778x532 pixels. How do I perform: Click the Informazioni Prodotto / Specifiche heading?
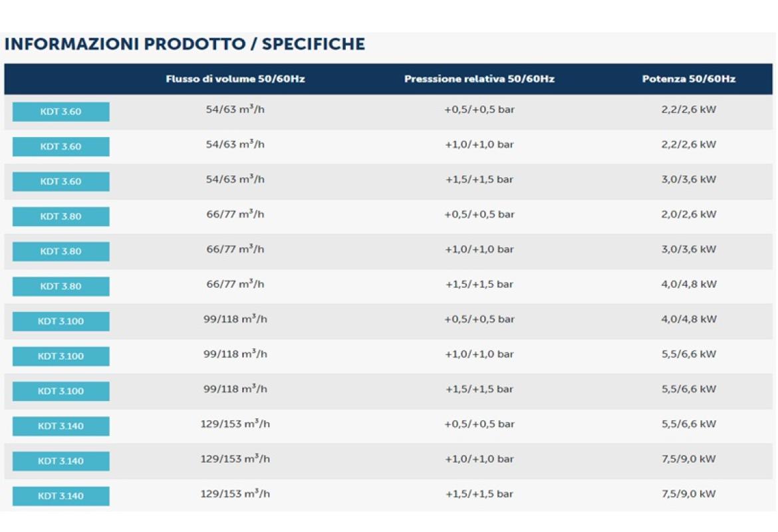click(x=185, y=45)
